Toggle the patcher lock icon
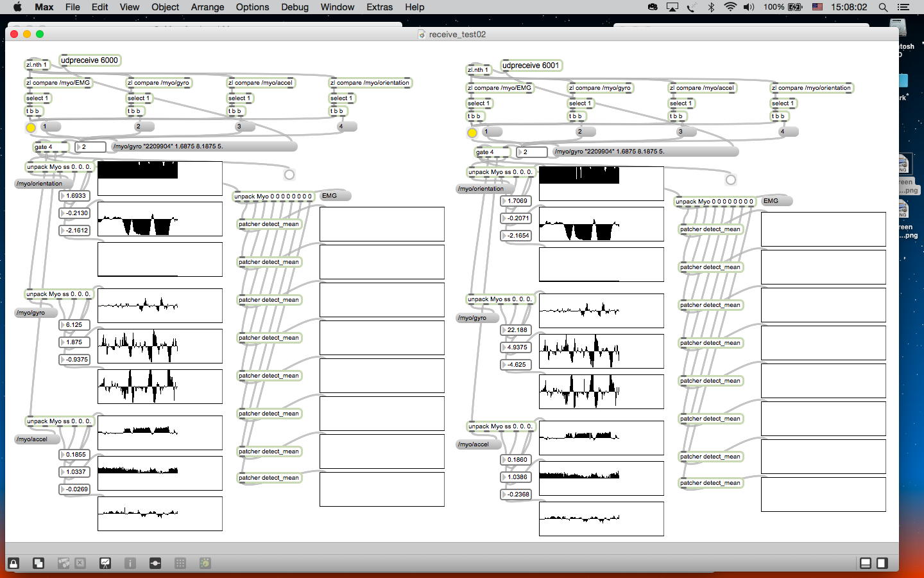Viewport: 924px width, 578px height. [x=13, y=563]
